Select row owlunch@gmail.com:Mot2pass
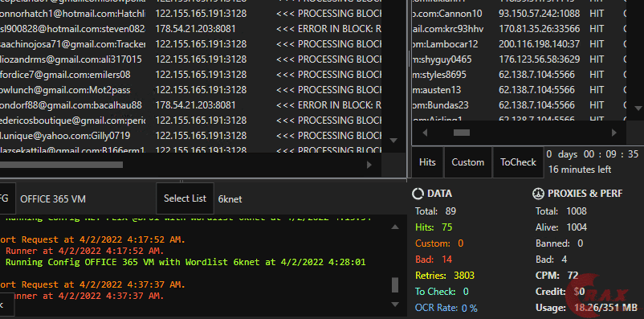The image size is (644, 319). 191,90
